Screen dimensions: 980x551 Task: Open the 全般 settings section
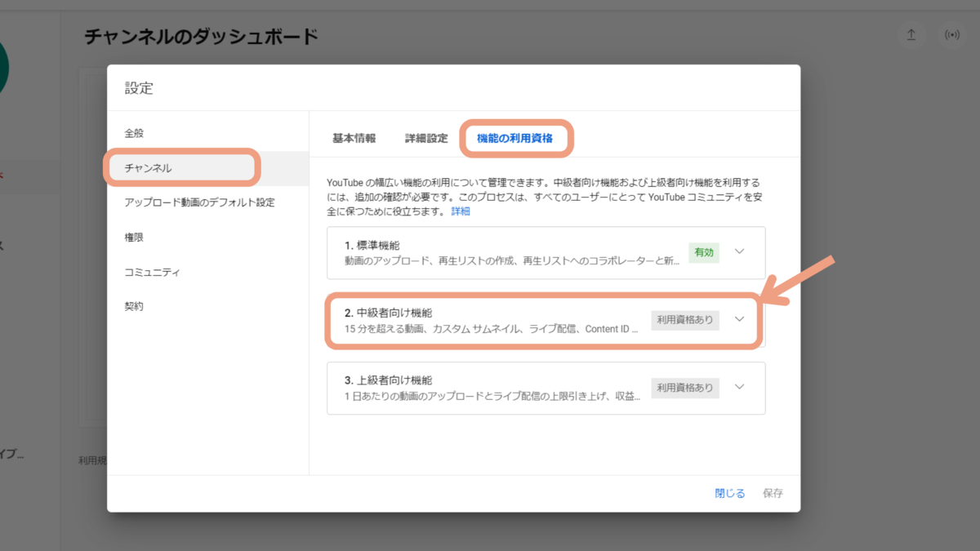tap(208, 133)
